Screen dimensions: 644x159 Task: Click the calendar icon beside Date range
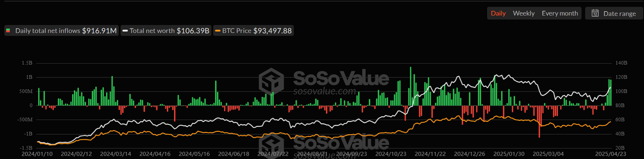point(595,13)
